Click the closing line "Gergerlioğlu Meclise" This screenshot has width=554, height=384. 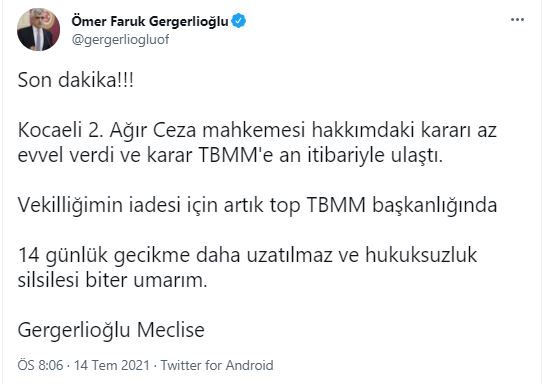111,331
